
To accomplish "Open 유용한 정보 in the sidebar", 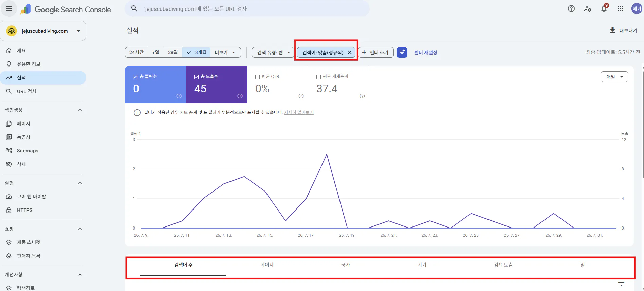I will point(43,64).
